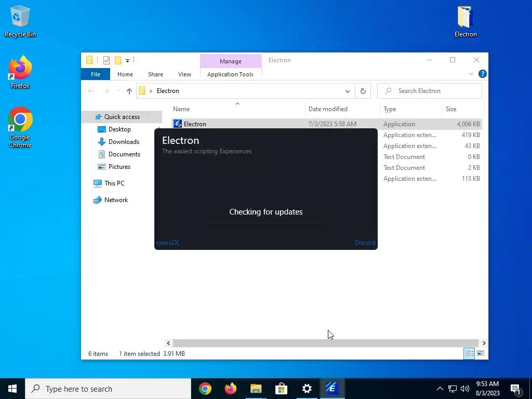Switch to Electron app in taskbar
Image resolution: width=532 pixels, height=399 pixels.
click(332, 389)
